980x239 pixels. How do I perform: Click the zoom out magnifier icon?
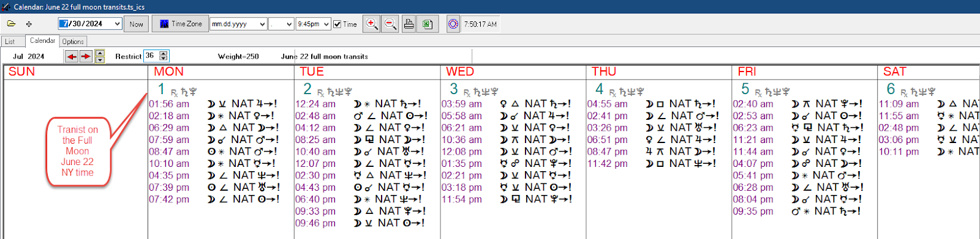click(390, 24)
